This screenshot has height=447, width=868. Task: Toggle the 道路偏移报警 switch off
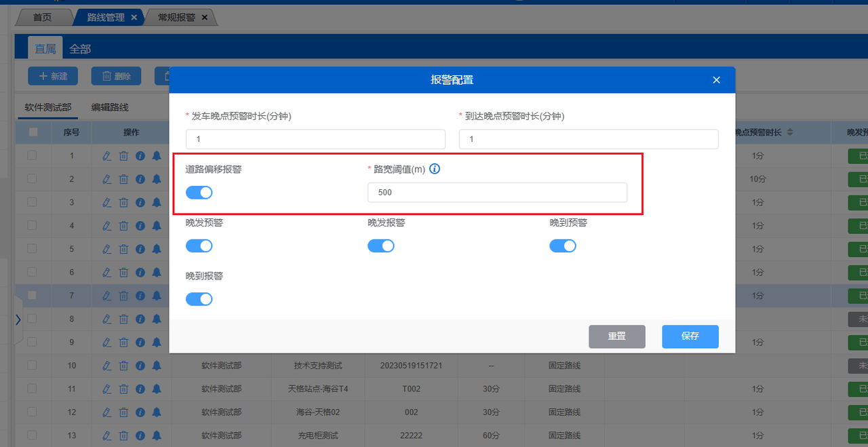pyautogui.click(x=199, y=193)
